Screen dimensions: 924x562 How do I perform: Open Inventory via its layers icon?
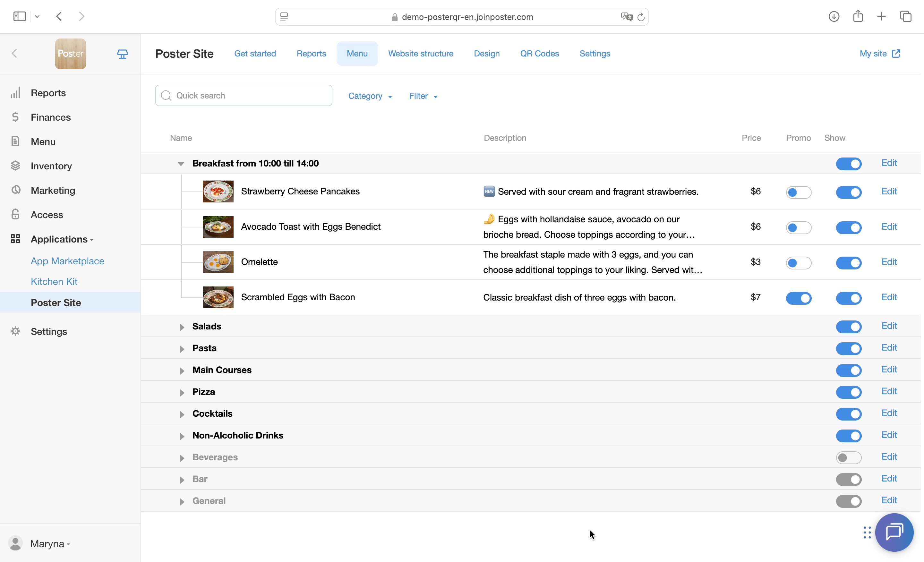[15, 166]
